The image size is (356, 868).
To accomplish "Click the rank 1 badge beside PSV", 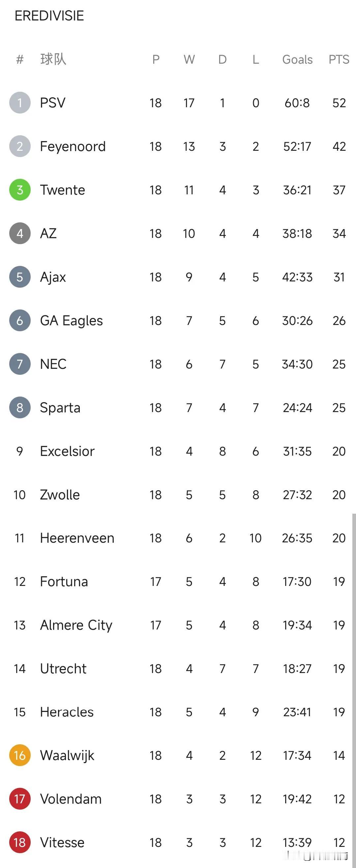I will [20, 103].
